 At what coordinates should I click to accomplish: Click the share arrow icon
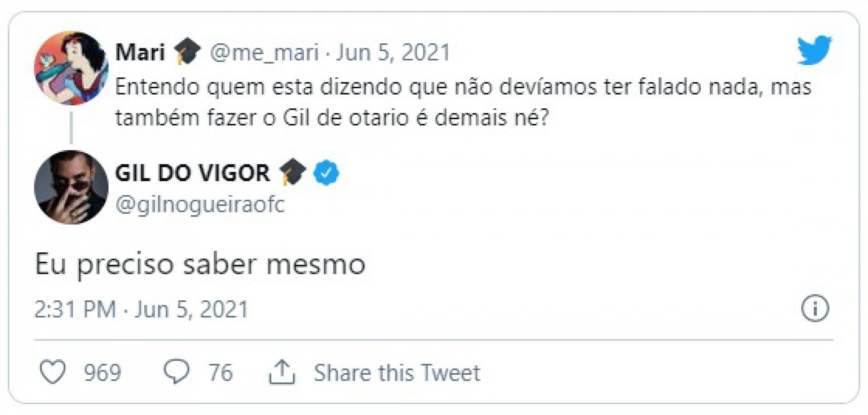pos(282,372)
